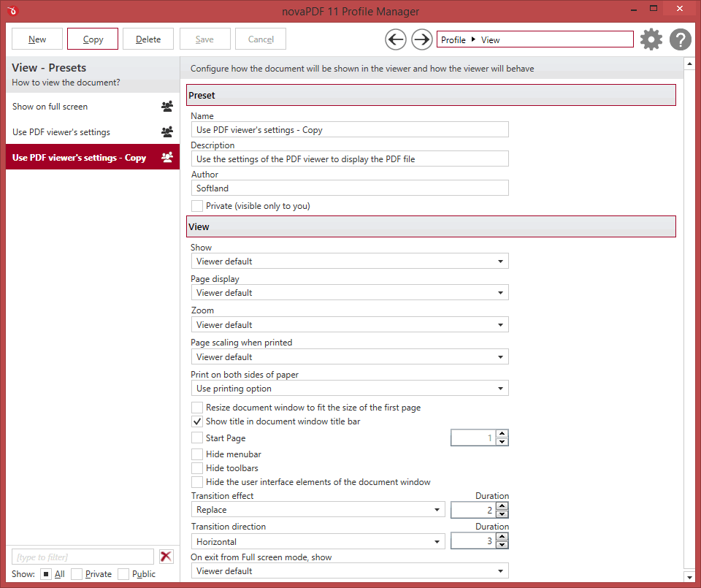Click the Transition direction duration value field
Screen dimensions: 701x588
coord(473,541)
